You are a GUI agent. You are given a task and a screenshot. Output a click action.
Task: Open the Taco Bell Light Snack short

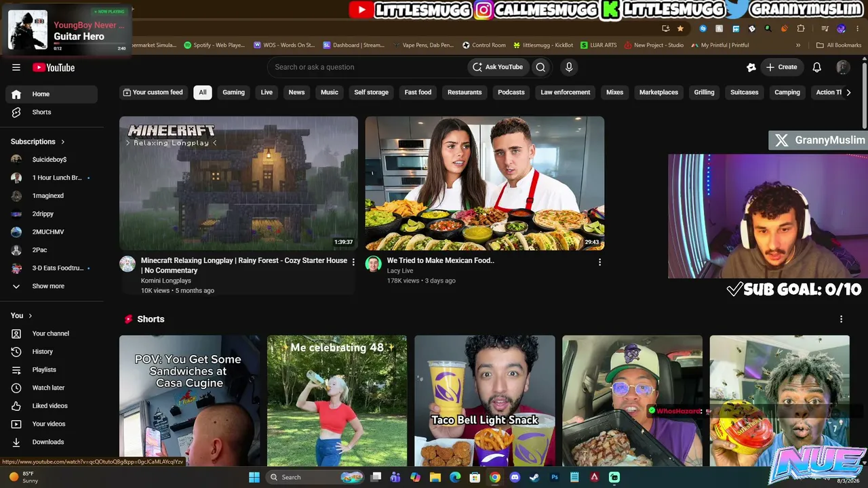[x=485, y=401]
